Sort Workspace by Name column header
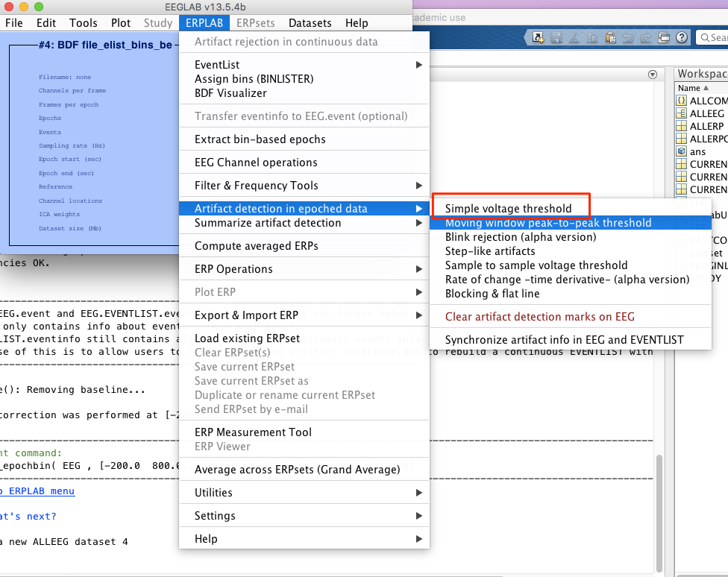 693,88
